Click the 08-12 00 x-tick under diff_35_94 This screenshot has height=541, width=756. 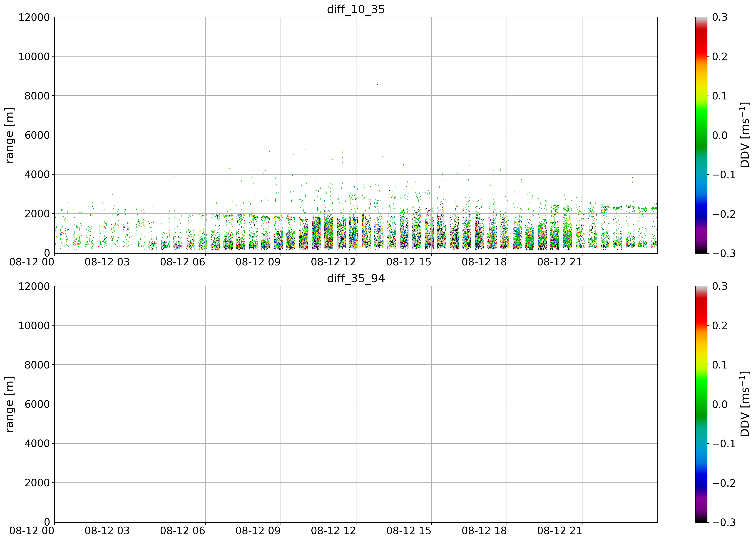(32, 531)
